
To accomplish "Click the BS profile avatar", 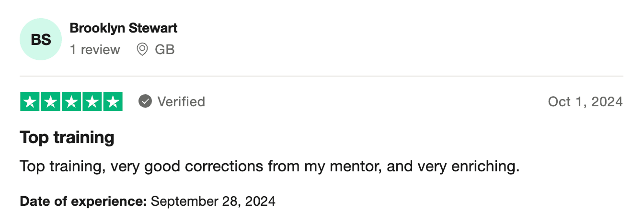I will point(41,40).
